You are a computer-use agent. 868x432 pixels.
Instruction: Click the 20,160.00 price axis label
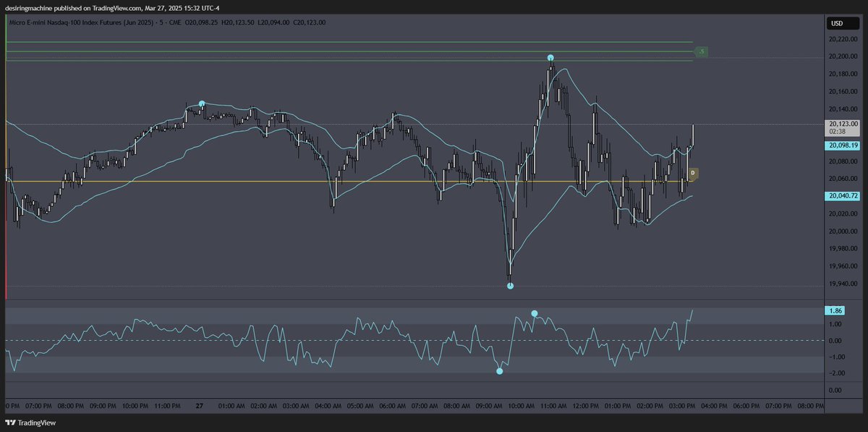click(x=844, y=91)
